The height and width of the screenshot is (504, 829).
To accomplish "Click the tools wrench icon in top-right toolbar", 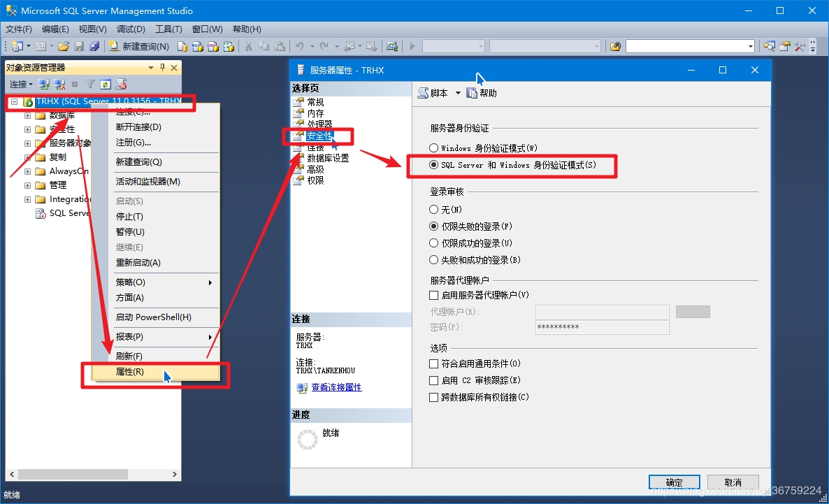I will (x=800, y=47).
